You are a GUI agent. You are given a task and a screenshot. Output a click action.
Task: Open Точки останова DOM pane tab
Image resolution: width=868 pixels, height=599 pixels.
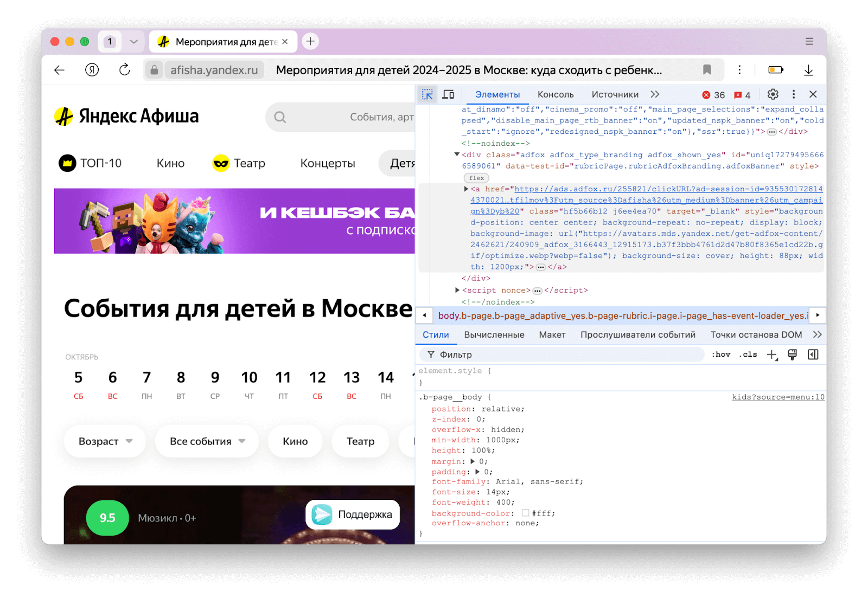pyautogui.click(x=756, y=334)
